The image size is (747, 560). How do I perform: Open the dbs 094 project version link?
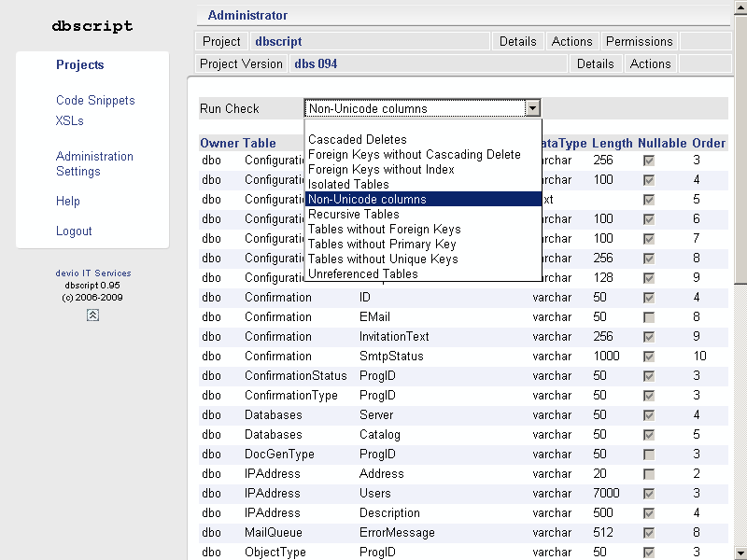316,63
